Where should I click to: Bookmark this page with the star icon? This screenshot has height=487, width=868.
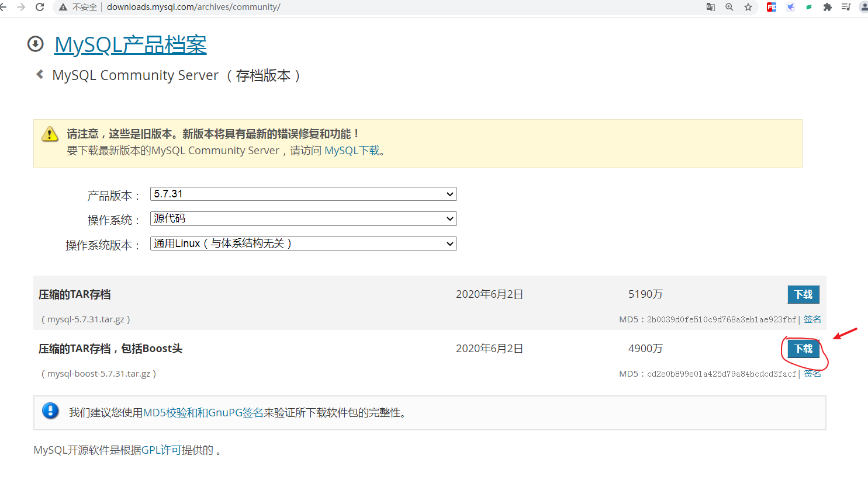[748, 7]
